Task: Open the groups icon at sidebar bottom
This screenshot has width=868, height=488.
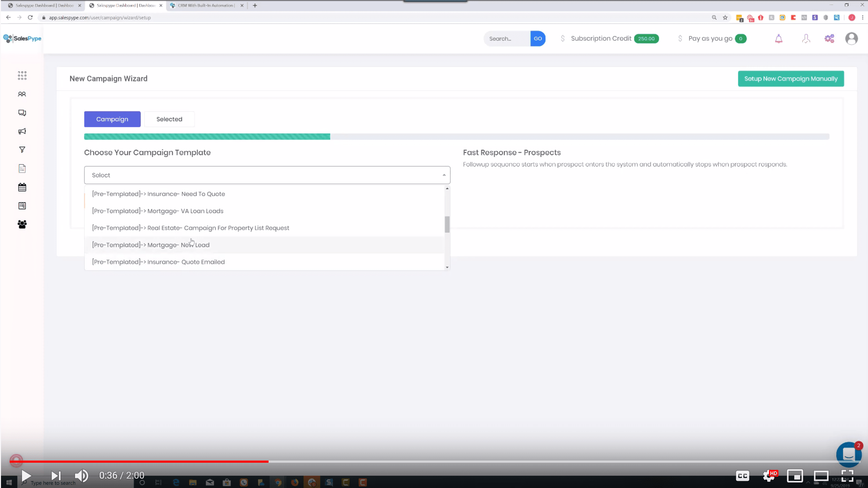Action: pyautogui.click(x=22, y=224)
